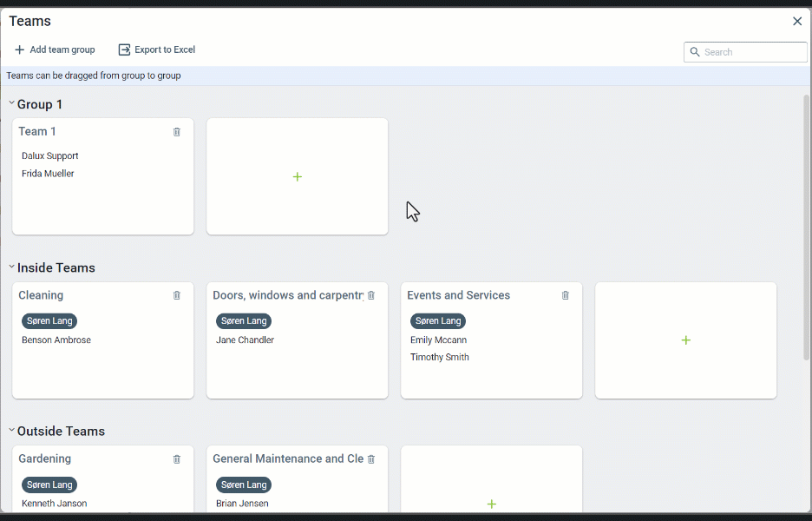
Task: Collapse the Group 1 section
Action: pos(11,104)
